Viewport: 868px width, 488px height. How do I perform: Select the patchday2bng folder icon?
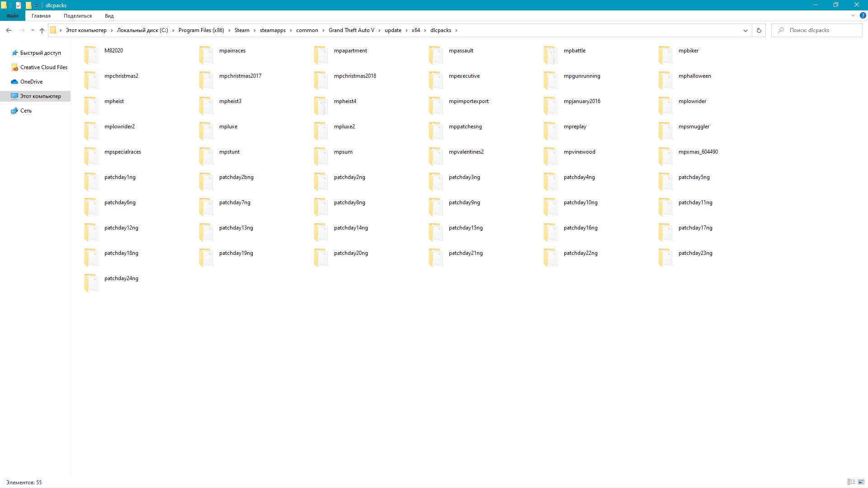(x=206, y=181)
